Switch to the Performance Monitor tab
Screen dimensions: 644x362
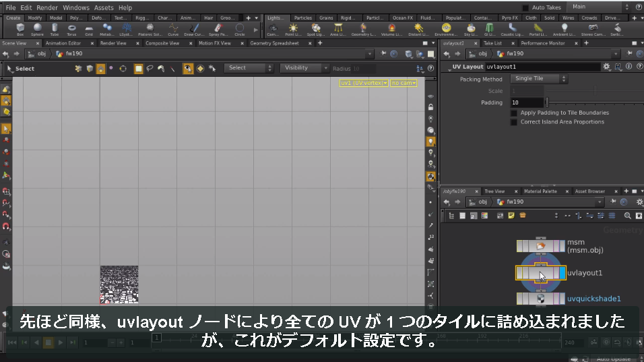tap(543, 43)
